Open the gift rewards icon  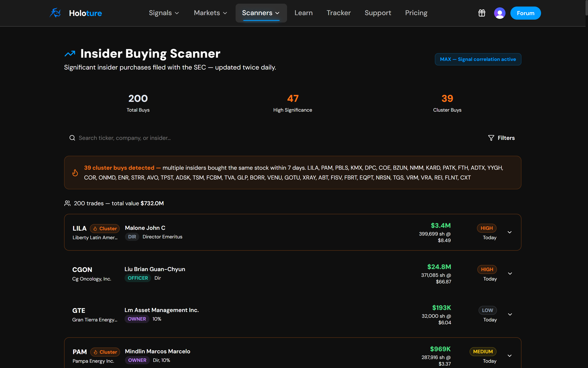click(x=482, y=13)
